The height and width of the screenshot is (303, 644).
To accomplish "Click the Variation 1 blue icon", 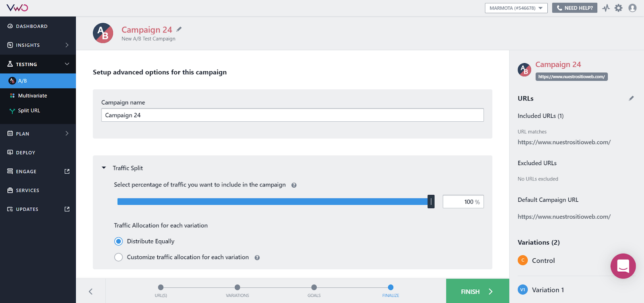I will (x=523, y=290).
